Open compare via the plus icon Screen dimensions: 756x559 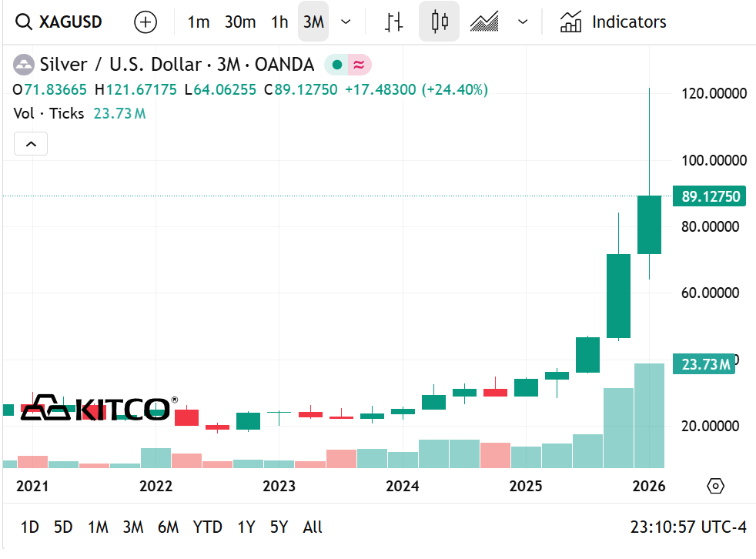click(x=145, y=22)
